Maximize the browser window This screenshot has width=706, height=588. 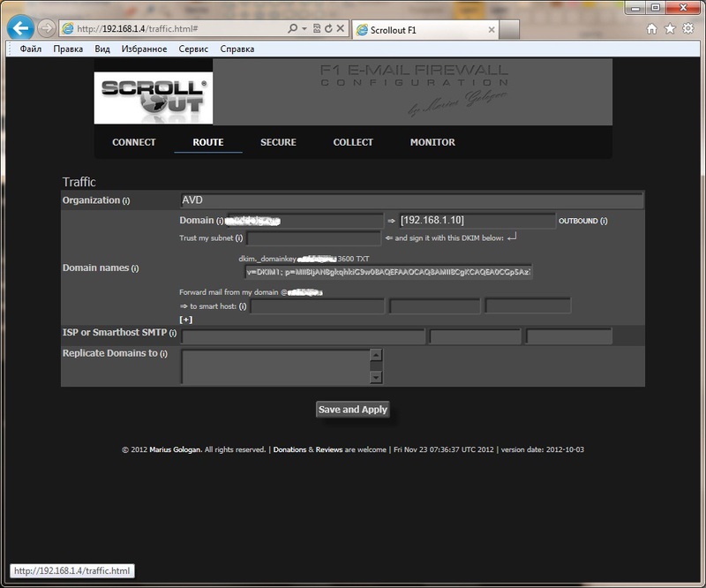point(656,8)
